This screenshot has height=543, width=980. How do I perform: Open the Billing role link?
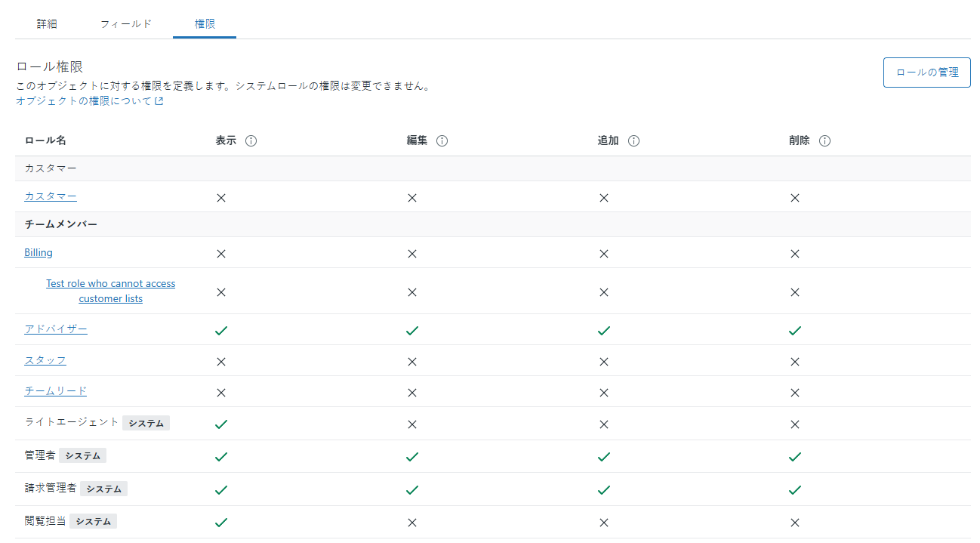(x=39, y=253)
